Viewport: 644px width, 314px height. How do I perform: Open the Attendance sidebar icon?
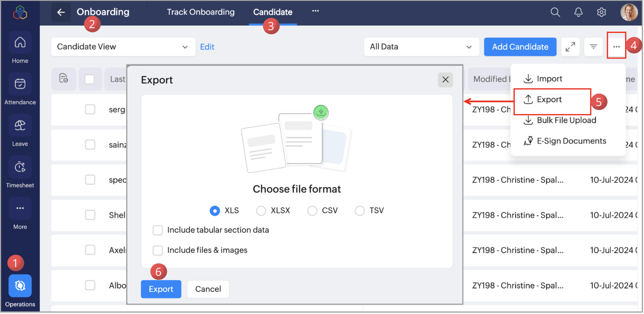tap(20, 84)
